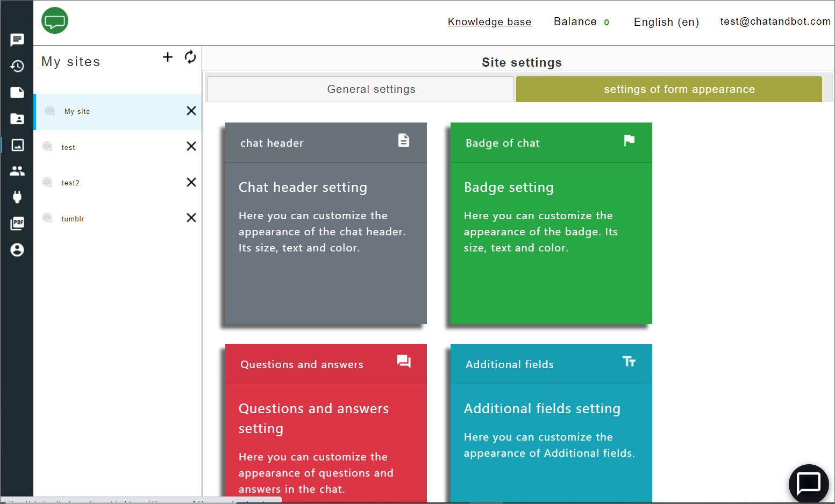Image resolution: width=835 pixels, height=504 pixels.
Task: Add a new site with plus icon
Action: tap(168, 57)
